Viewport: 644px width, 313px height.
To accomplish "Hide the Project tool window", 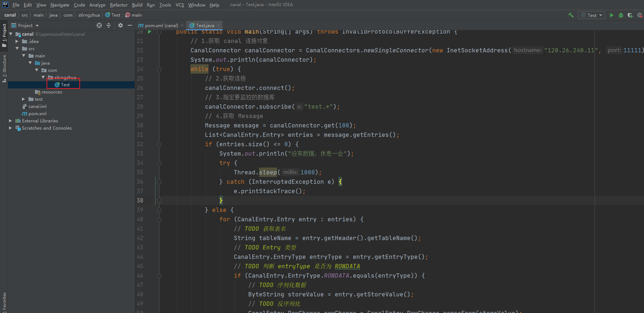I will [x=130, y=25].
